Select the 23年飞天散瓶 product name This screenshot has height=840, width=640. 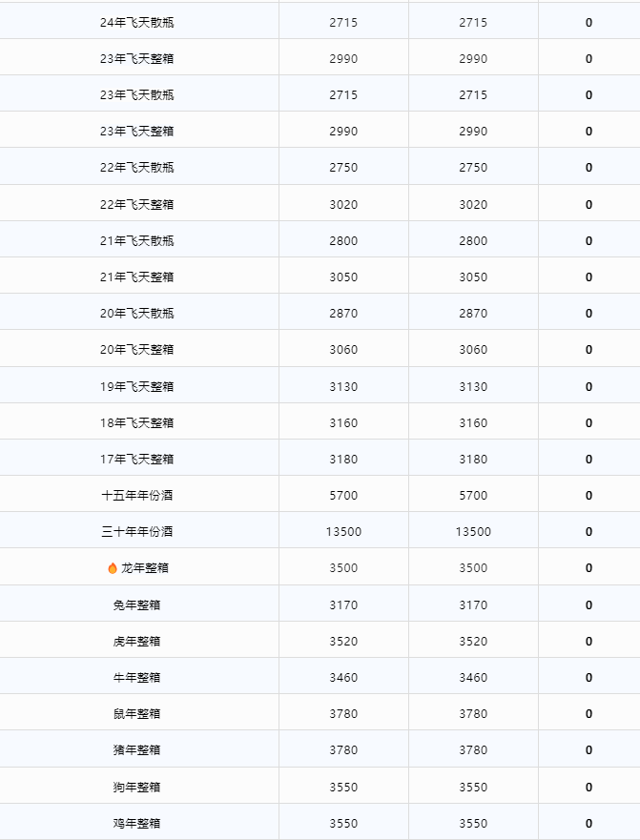point(136,94)
